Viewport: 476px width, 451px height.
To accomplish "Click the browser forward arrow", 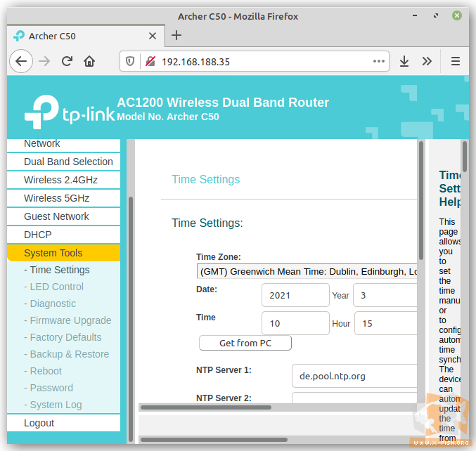I will [x=44, y=62].
